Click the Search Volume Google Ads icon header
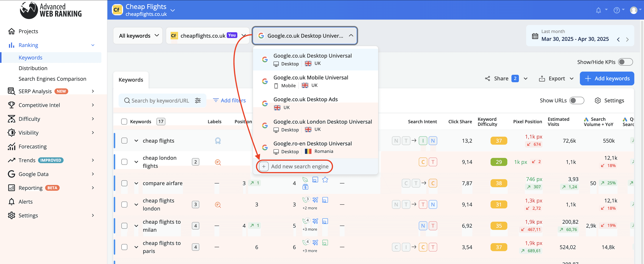644x264 pixels. point(586,119)
